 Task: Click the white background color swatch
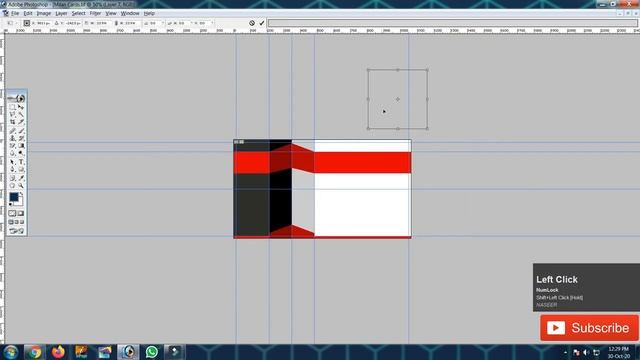pyautogui.click(x=20, y=202)
